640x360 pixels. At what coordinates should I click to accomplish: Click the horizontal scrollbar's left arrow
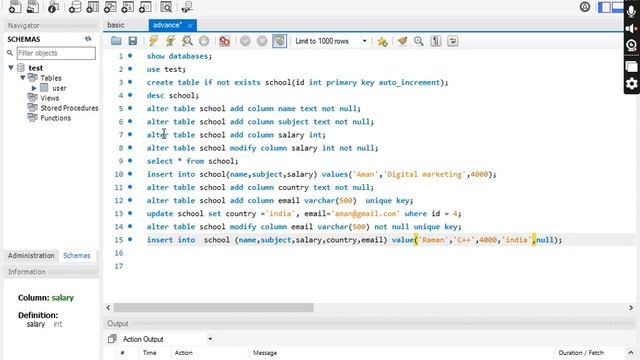pyautogui.click(x=108, y=307)
